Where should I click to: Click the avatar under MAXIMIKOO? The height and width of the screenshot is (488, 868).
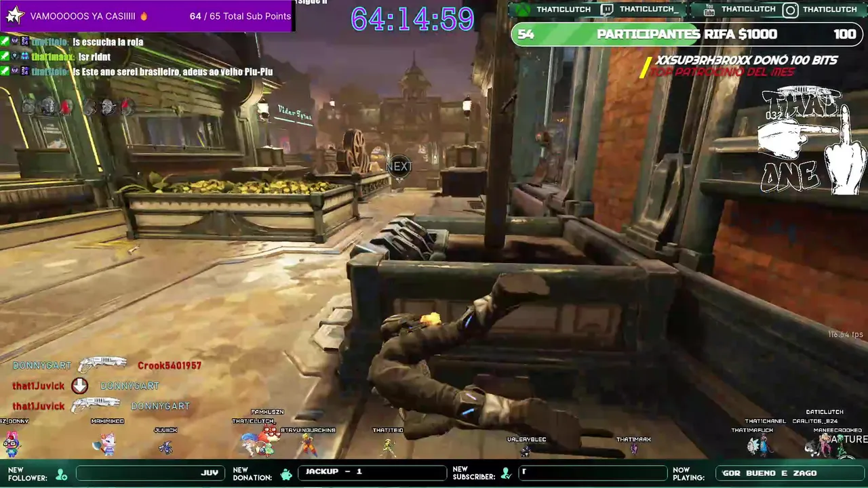click(x=104, y=443)
